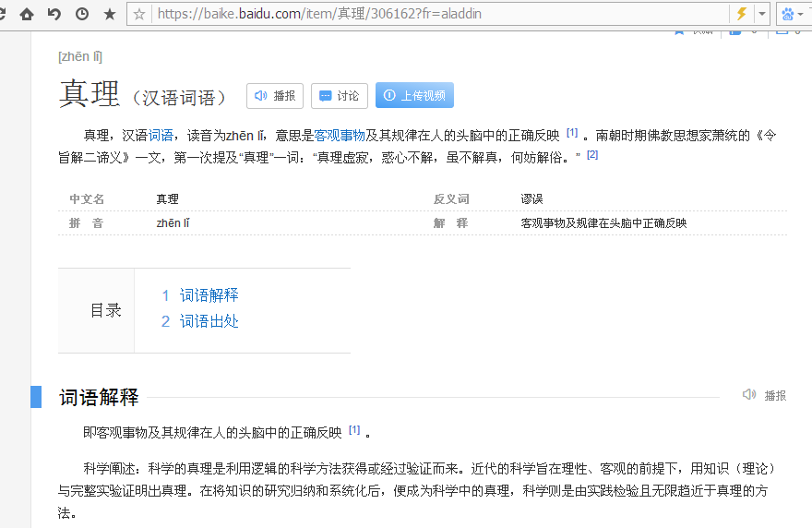Click the lightning speed-mode icon
The height and width of the screenshot is (528, 812).
742,14
